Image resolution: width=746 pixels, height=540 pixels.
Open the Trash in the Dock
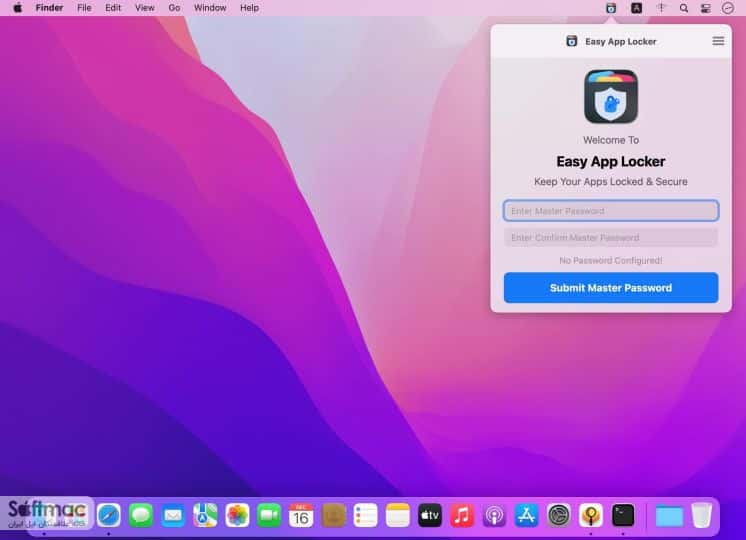click(x=701, y=515)
